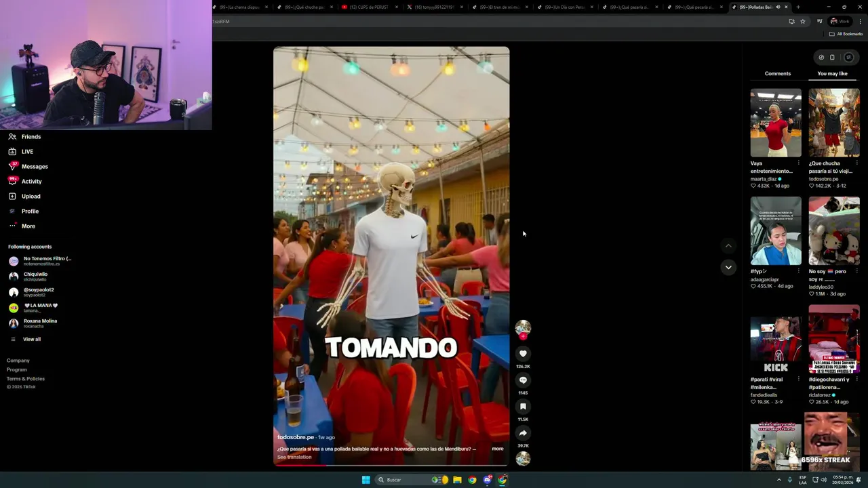
Task: Open the Windows Start menu
Action: 366,480
